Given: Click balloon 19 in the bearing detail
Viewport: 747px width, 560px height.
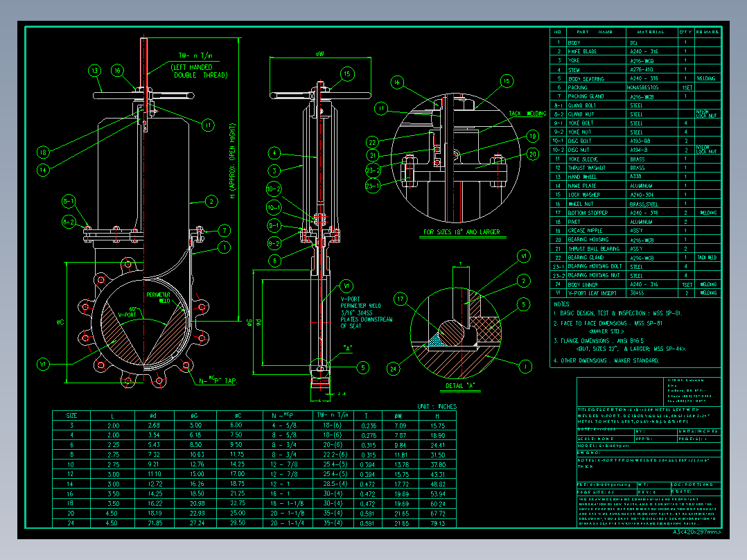Looking at the screenshot, I should pos(532,137).
